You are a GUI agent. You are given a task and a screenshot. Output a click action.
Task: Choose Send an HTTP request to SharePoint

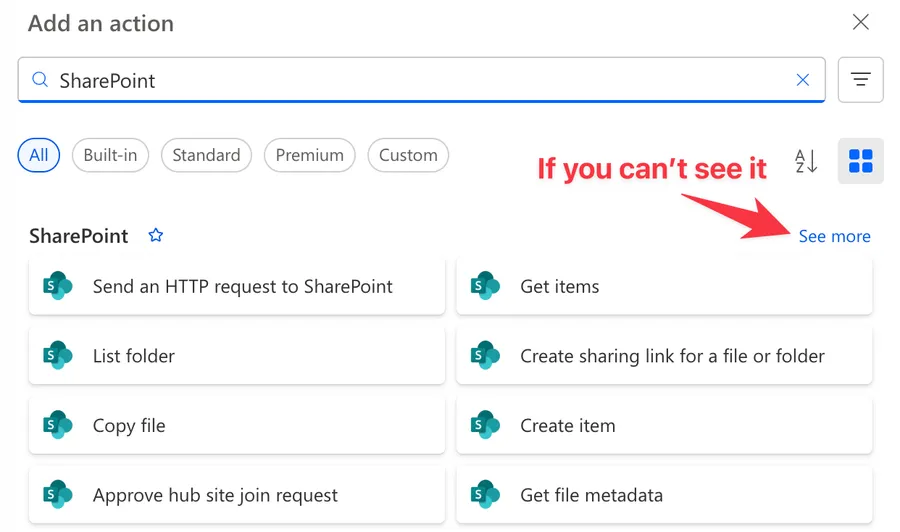point(242,286)
